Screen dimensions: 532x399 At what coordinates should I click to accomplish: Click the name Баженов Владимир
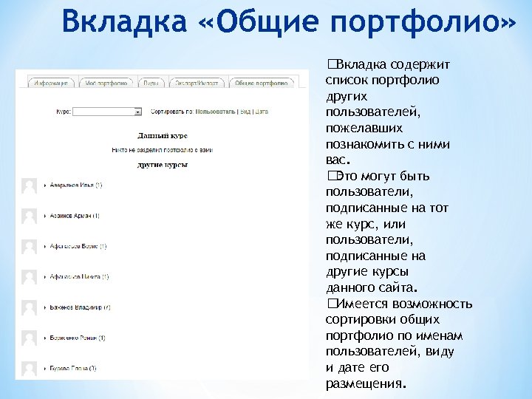coord(80,307)
